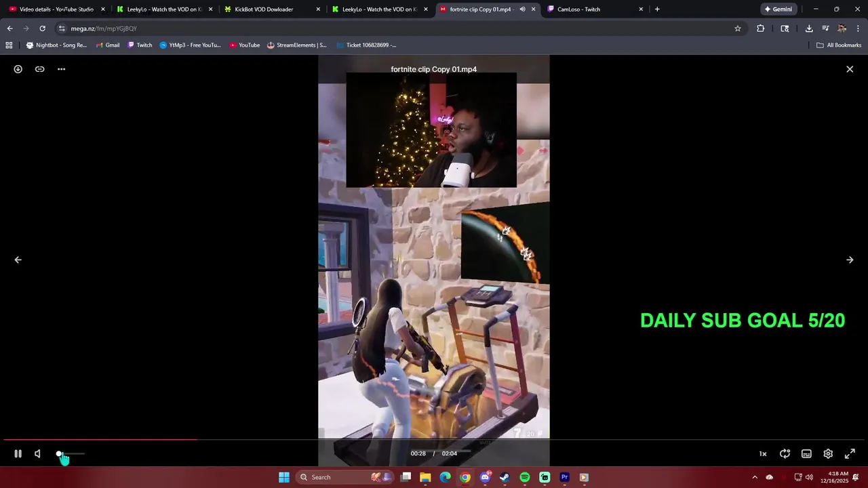Screen dimensions: 868x488
Task: Switch to KickBot VOD Downloader tab
Action: [271, 9]
